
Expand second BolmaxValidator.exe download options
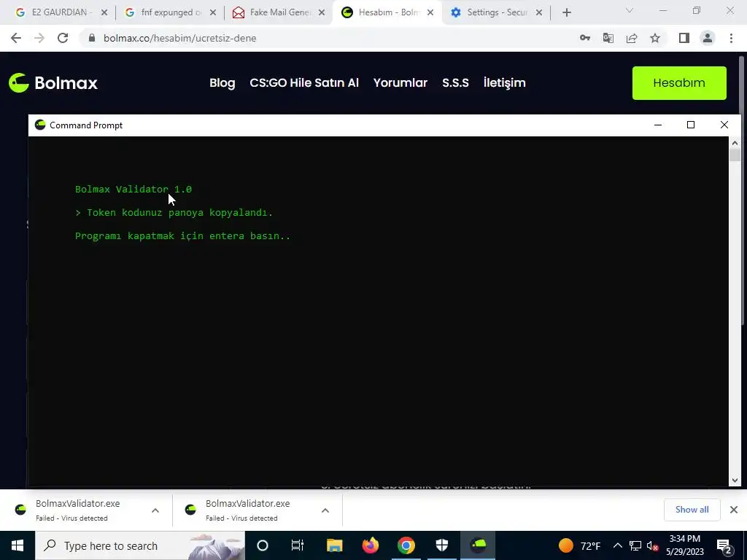(x=325, y=510)
